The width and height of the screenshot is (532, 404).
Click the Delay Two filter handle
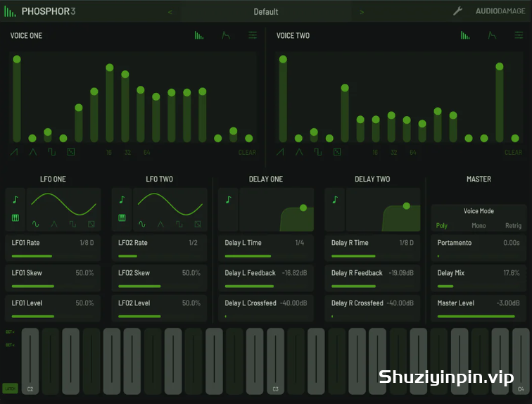407,206
